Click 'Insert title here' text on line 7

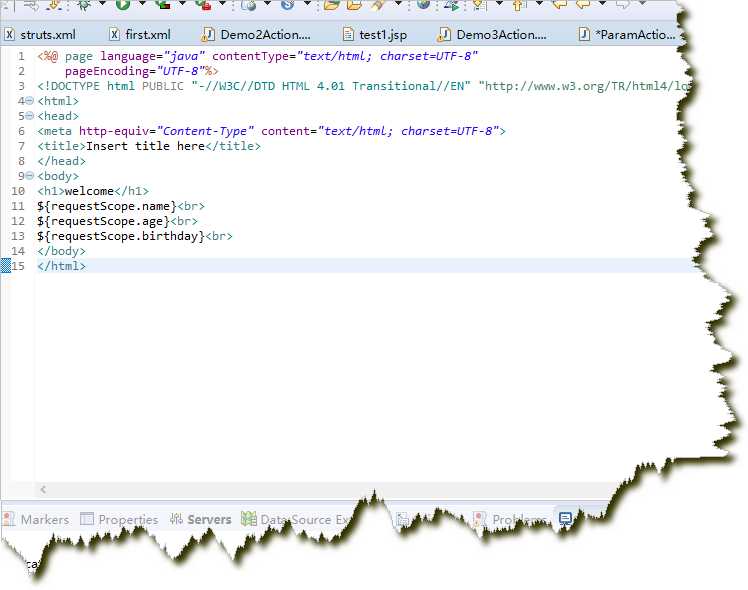[x=145, y=146]
